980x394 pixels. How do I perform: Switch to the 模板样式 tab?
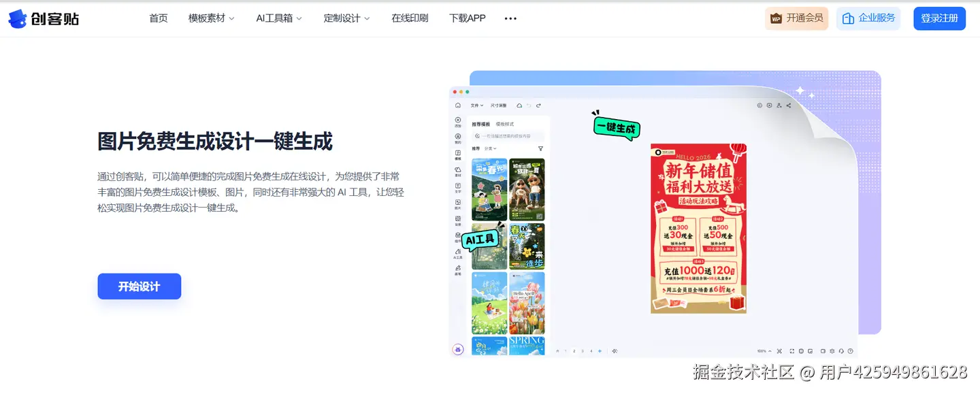coord(505,125)
